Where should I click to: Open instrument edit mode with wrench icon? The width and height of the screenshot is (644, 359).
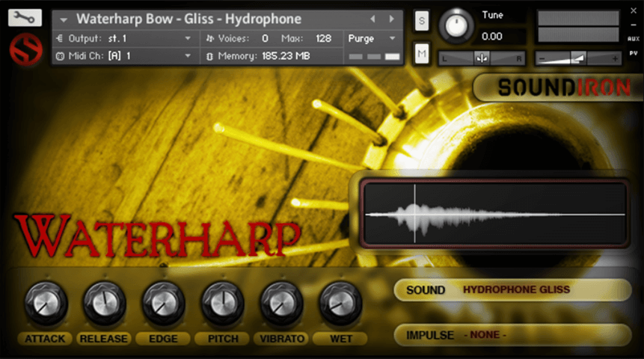25,17
